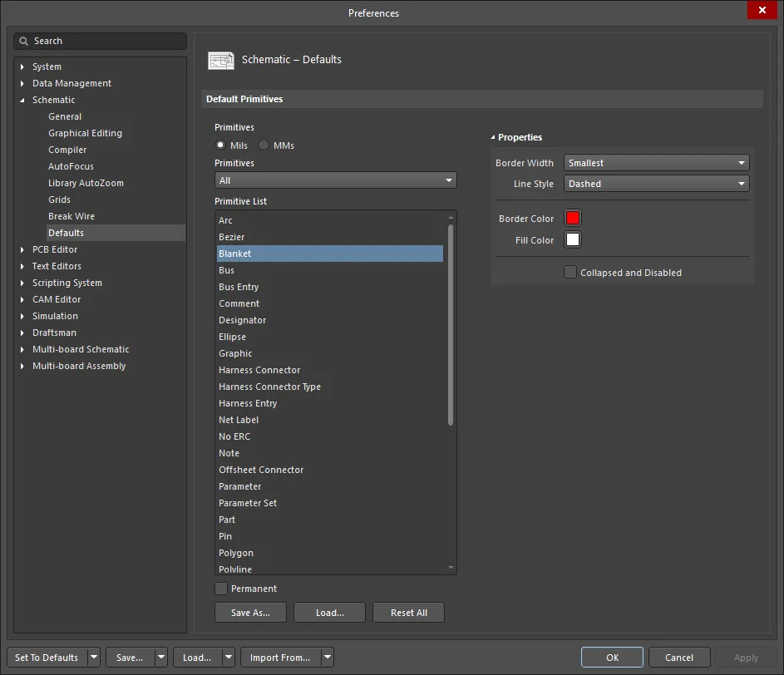The height and width of the screenshot is (675, 784).
Task: Open the Border Width dropdown
Action: tap(656, 163)
